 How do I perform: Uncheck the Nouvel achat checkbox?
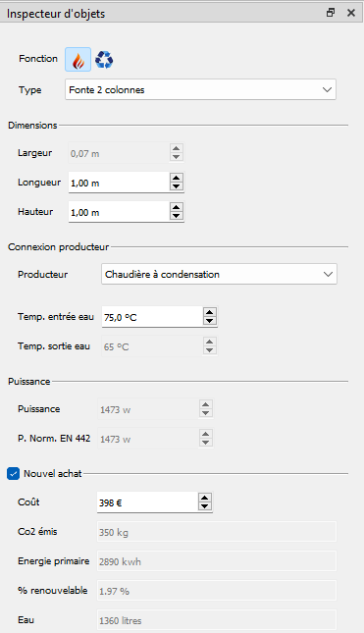[x=14, y=473]
